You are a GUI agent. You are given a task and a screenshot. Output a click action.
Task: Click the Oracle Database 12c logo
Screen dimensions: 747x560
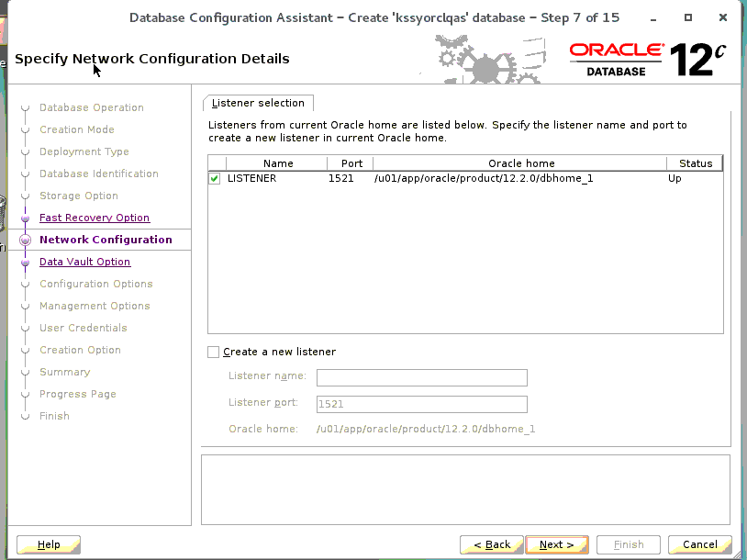647,59
